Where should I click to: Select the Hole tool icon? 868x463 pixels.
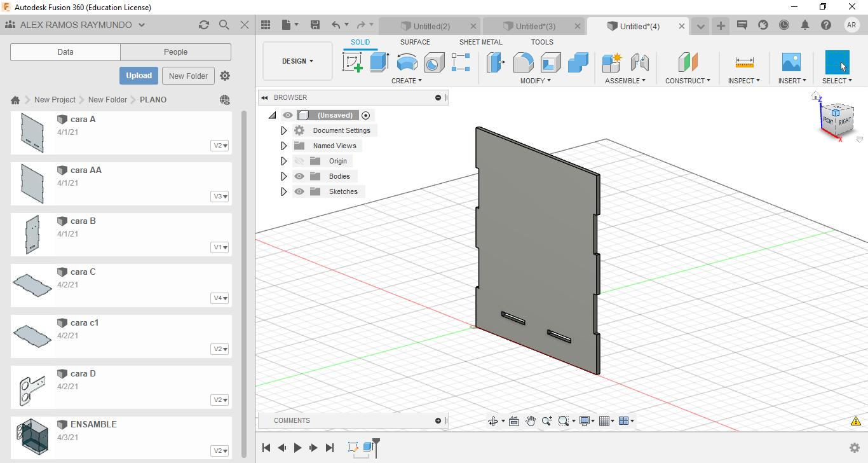pyautogui.click(x=434, y=62)
